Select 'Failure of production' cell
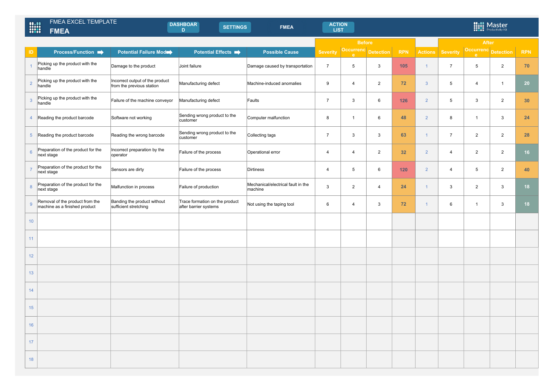Image resolution: width=554 pixels, height=392 pixels. [213, 187]
